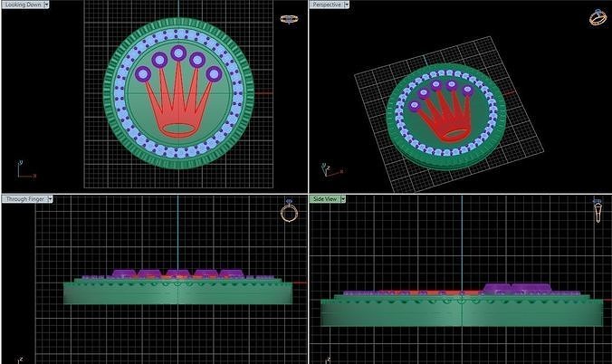Click the ring icon in the Perspective viewport
The image size is (612, 364).
(598, 17)
